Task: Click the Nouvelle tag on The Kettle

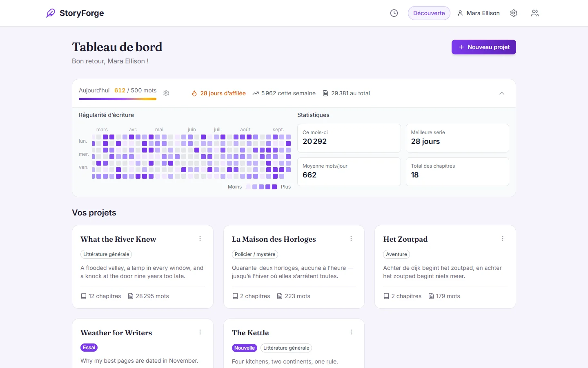Action: [x=245, y=348]
